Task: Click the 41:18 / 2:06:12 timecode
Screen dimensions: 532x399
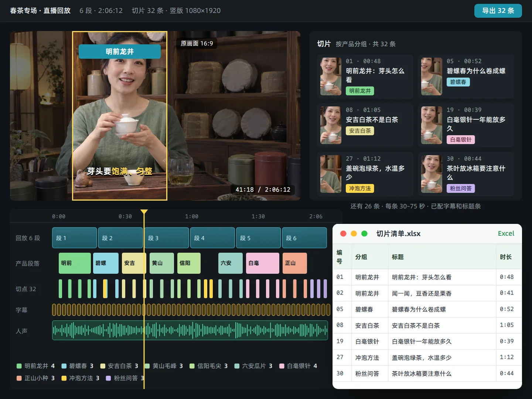Action: (263, 190)
